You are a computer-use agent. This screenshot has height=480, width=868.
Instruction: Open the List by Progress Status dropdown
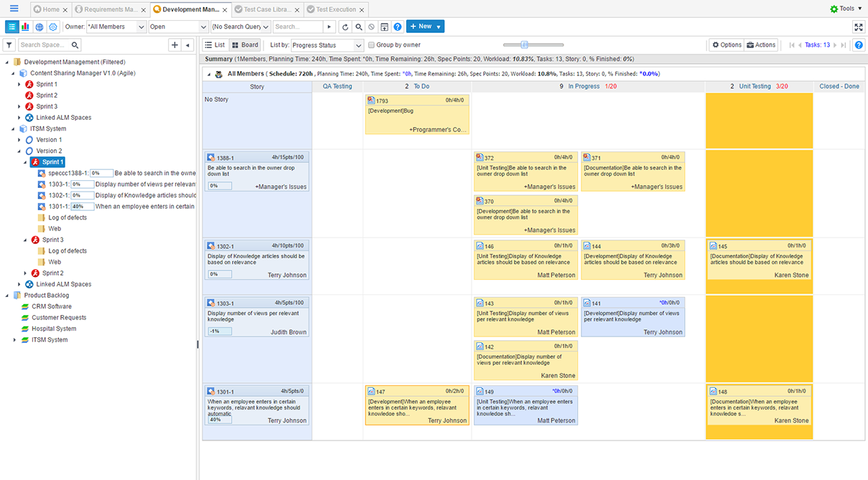(x=327, y=45)
